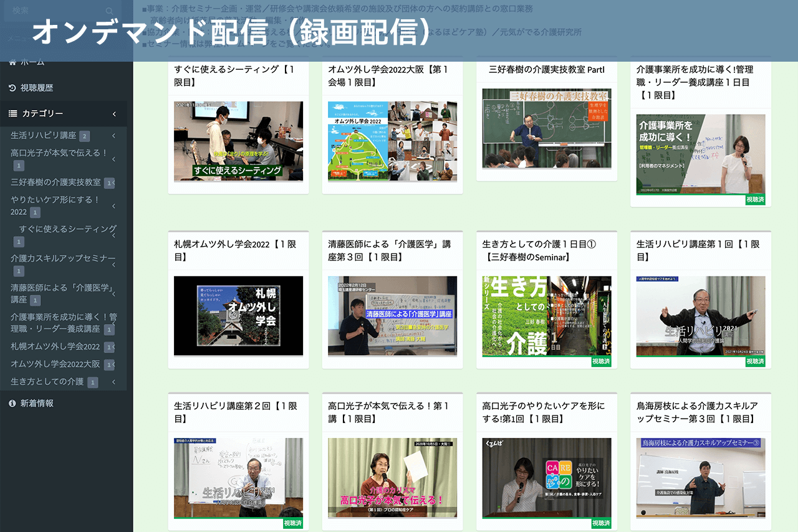Open 高口光子のやりたいケアを形にする!第1回 title
The height and width of the screenshot is (532, 798).
(544, 412)
